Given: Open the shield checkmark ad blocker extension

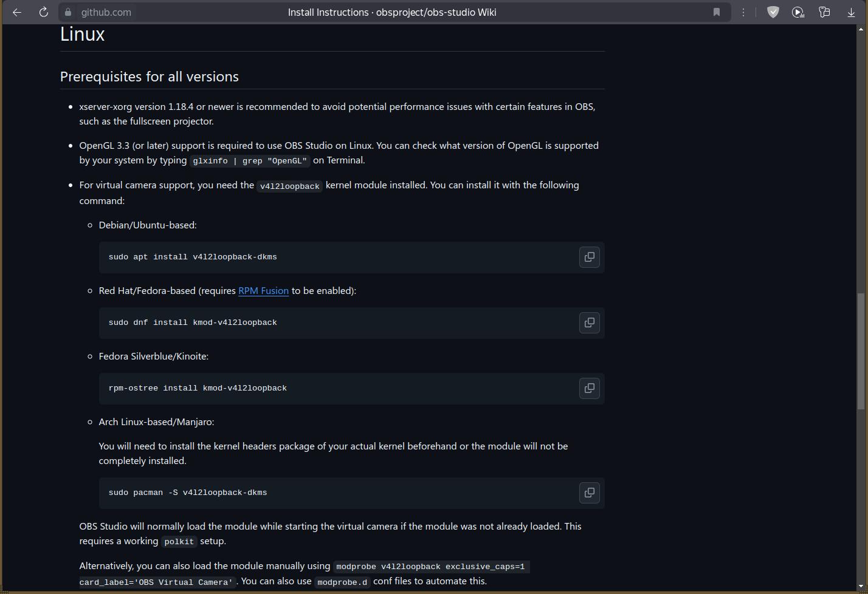Looking at the screenshot, I should pos(773,12).
